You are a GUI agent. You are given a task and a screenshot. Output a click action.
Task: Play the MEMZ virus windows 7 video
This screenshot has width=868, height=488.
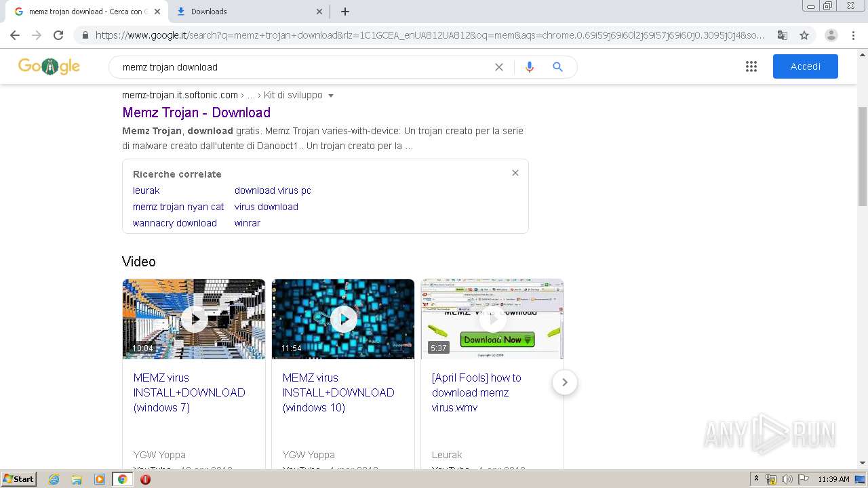pos(194,319)
